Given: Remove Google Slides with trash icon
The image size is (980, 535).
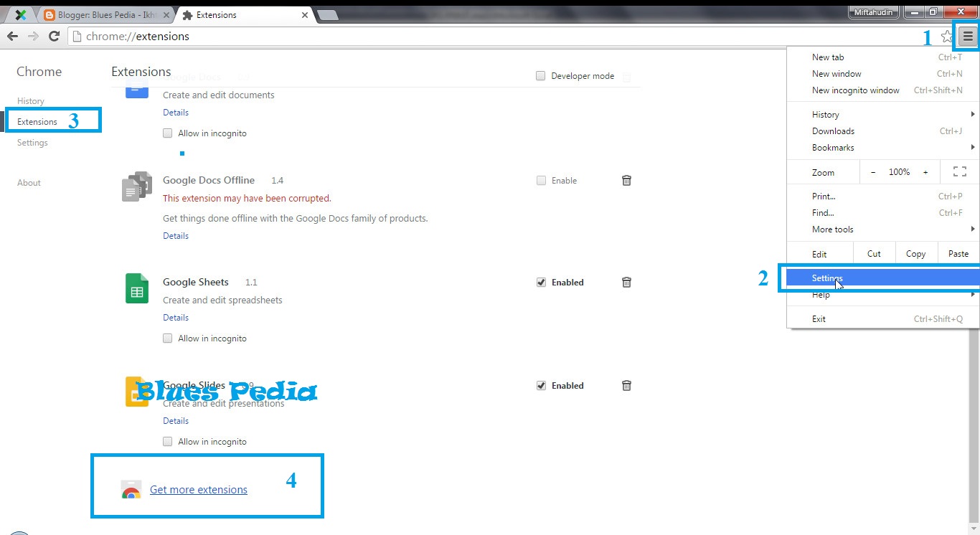Looking at the screenshot, I should pos(626,386).
